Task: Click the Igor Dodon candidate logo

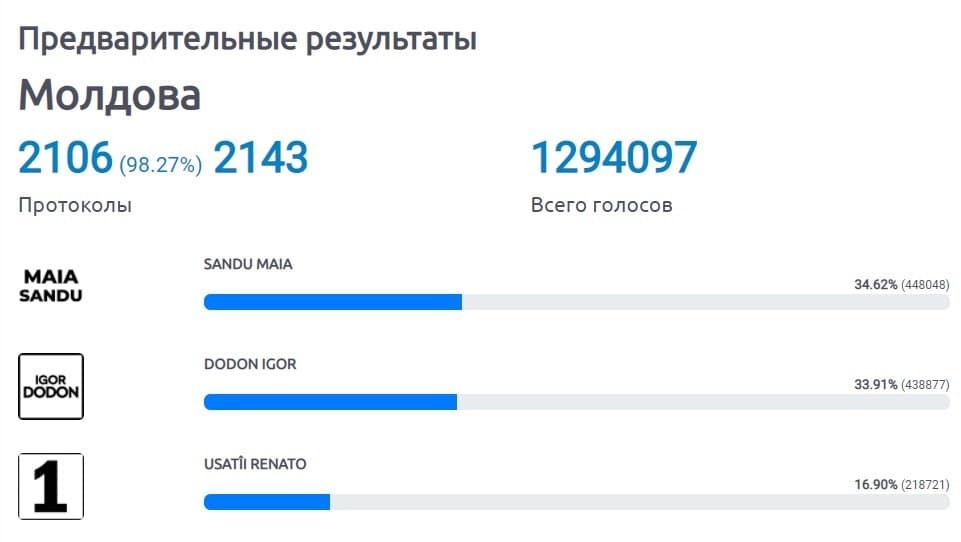Action: point(51,386)
